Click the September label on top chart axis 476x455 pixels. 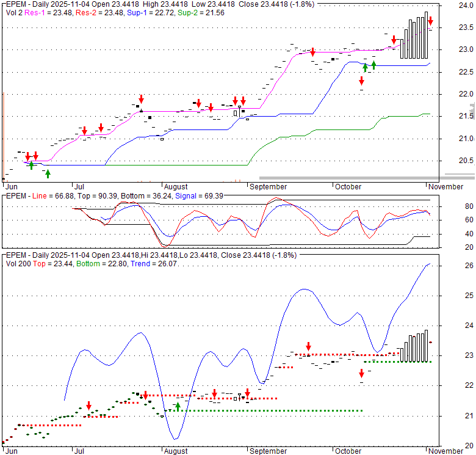click(268, 186)
